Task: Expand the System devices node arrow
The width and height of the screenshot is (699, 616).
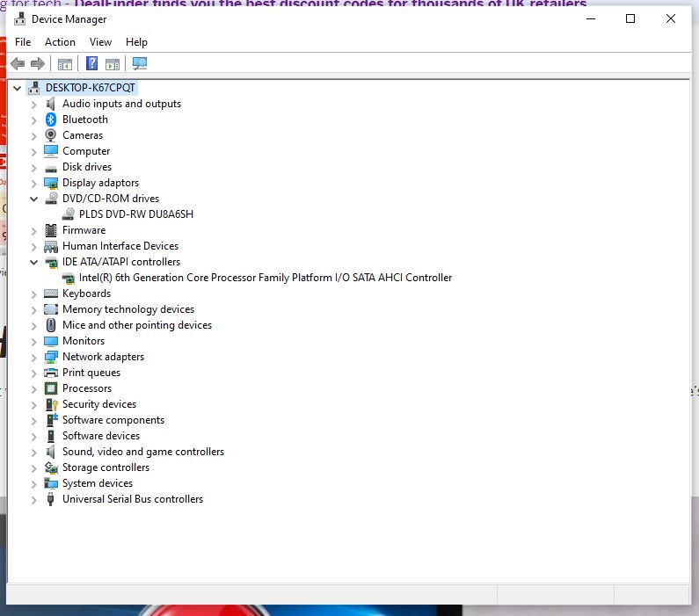Action: pos(34,484)
